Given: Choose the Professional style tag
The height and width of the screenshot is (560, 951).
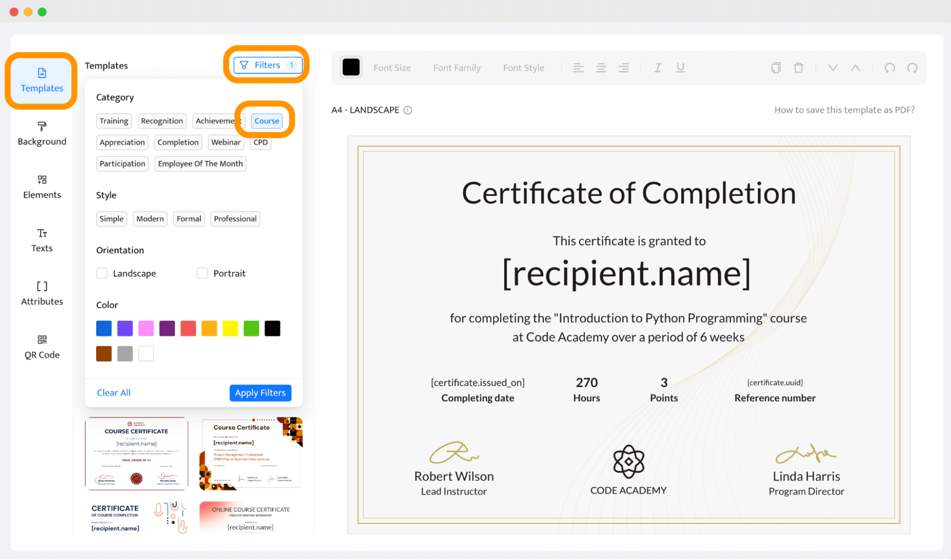Looking at the screenshot, I should coord(235,219).
